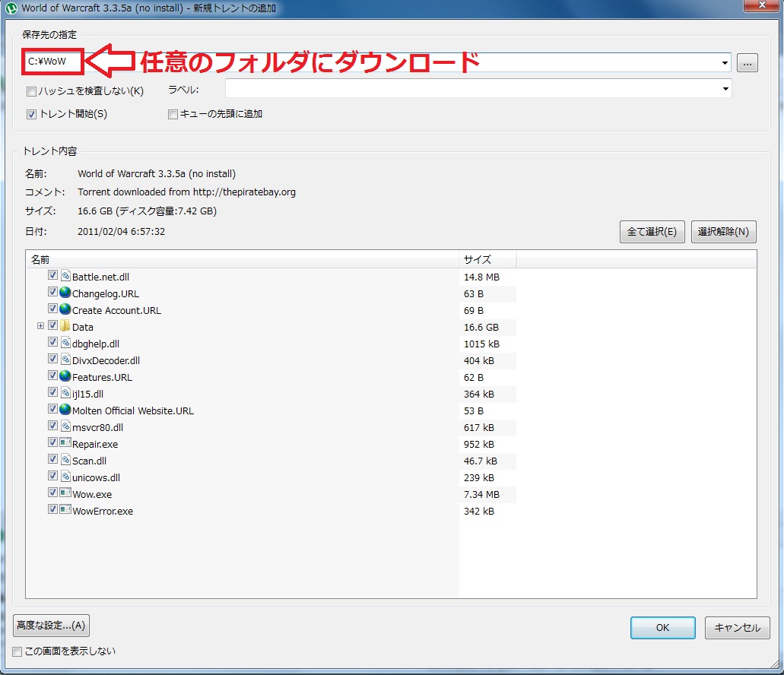Click the Molten Official Website.URL globe icon
This screenshot has height=675, width=784.
65,409
